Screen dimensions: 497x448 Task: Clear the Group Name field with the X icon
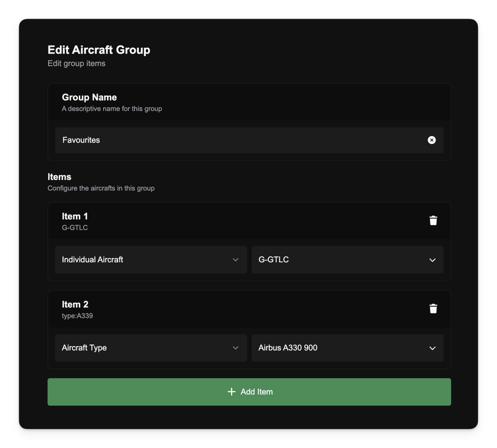point(432,140)
